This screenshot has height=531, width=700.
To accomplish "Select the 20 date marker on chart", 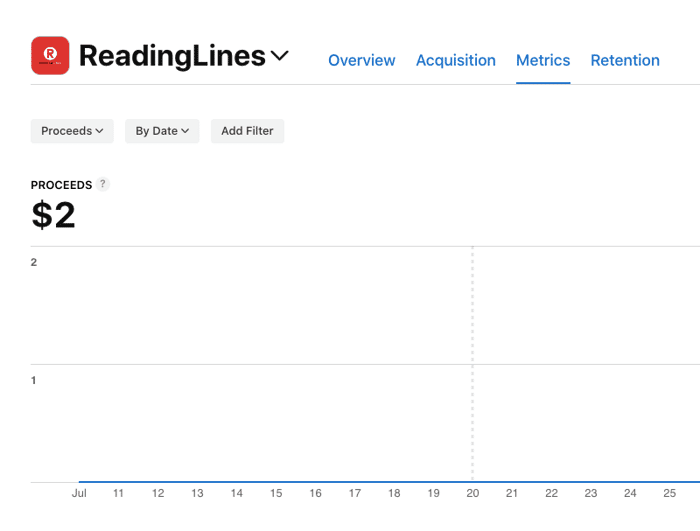I will [x=472, y=493].
